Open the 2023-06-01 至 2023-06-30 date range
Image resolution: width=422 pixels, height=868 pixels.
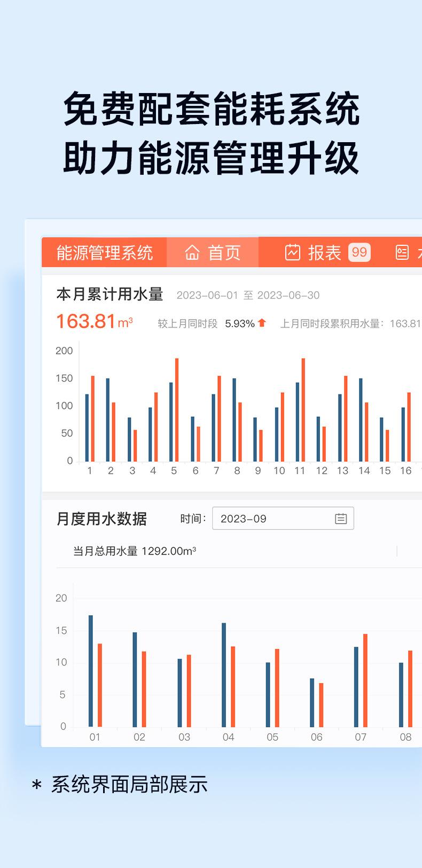[x=248, y=295]
